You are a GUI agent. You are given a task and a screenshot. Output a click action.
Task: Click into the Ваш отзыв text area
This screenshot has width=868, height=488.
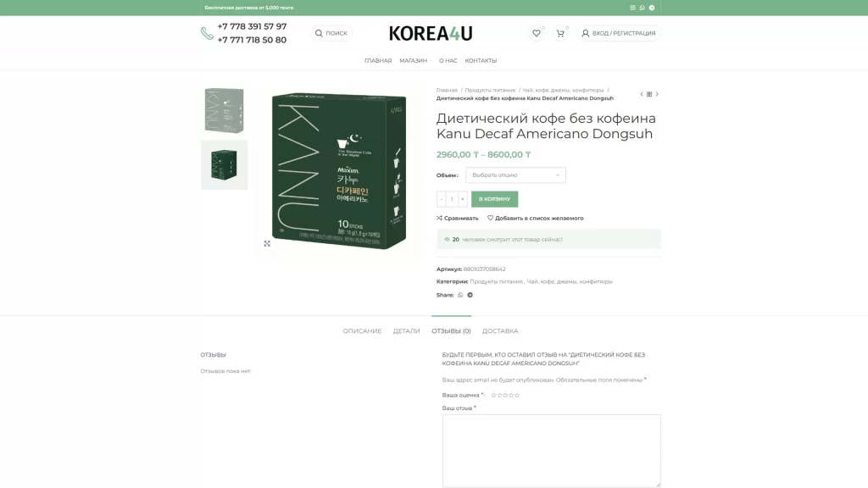click(x=551, y=451)
